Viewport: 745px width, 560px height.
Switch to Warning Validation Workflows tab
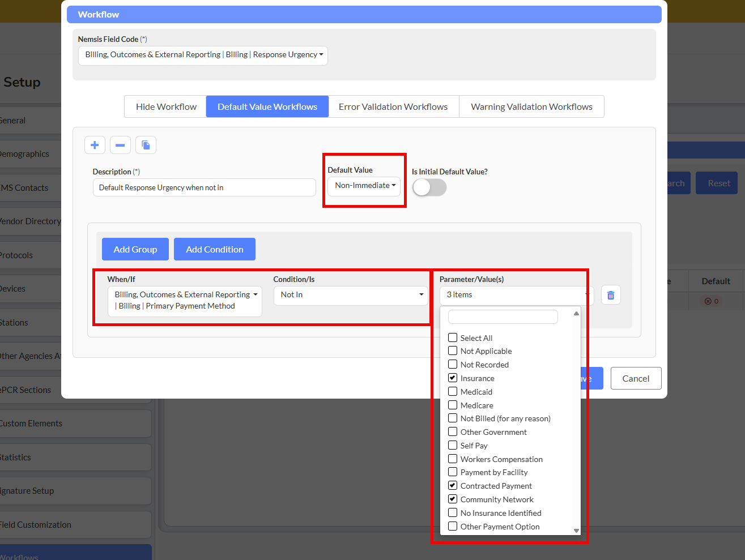coord(531,106)
